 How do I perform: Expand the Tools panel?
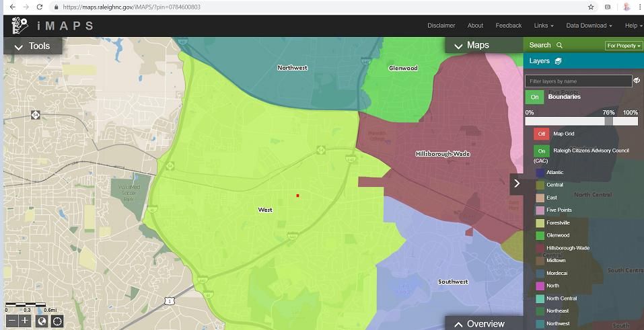click(x=32, y=46)
